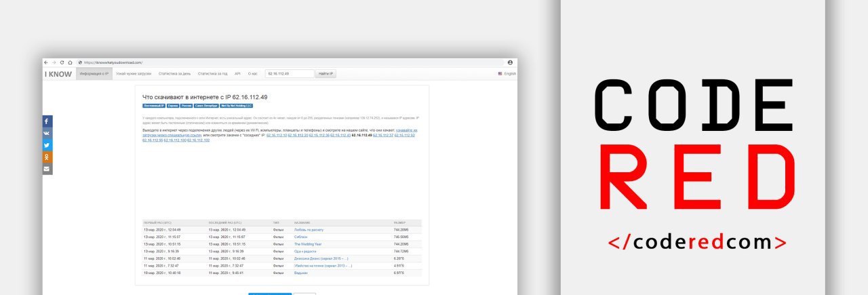This screenshot has height=295, width=868.
Task: Click the 'Net By Net Holding LLC' tag
Action: [237, 106]
